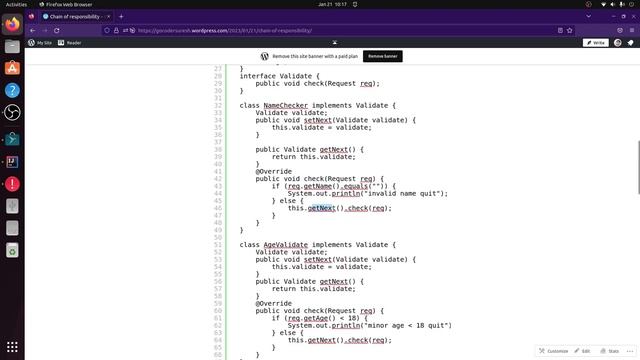Launch Ubuntu Software from the dock
Screen dimensions: 640x360
click(x=12, y=68)
